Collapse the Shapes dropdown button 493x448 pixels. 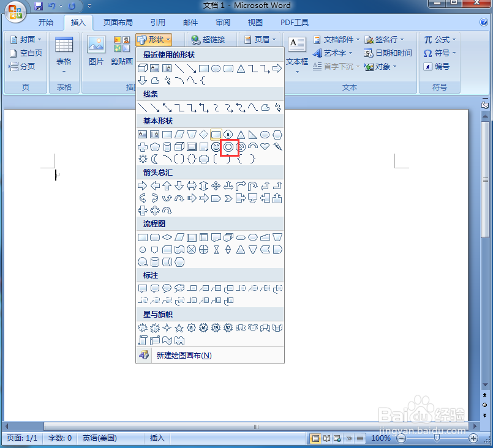coord(154,40)
